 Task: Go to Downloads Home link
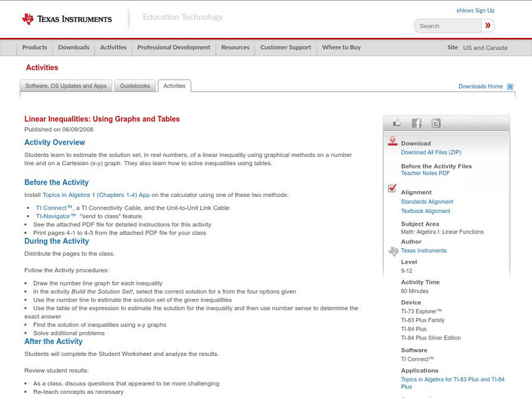480,87
